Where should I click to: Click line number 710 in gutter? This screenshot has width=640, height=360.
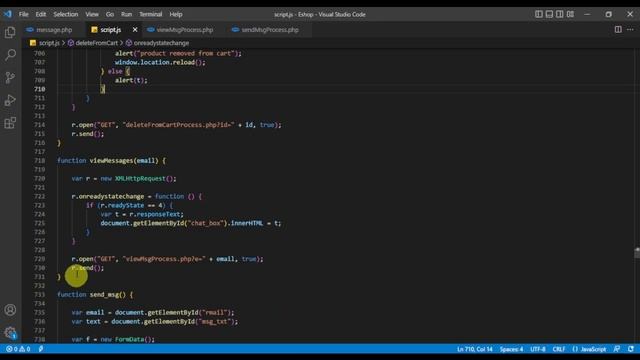point(40,89)
